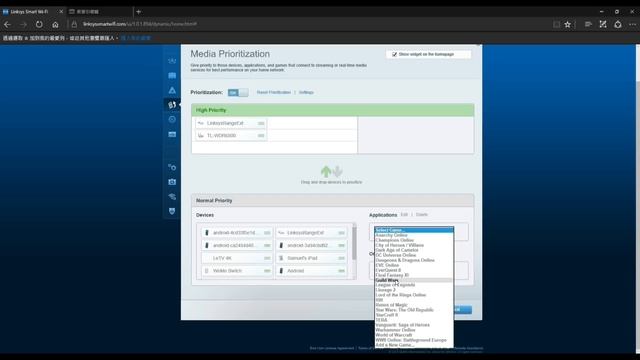Choose Add a New Game option
Viewport: 640px width, 360px height.
pos(413,345)
